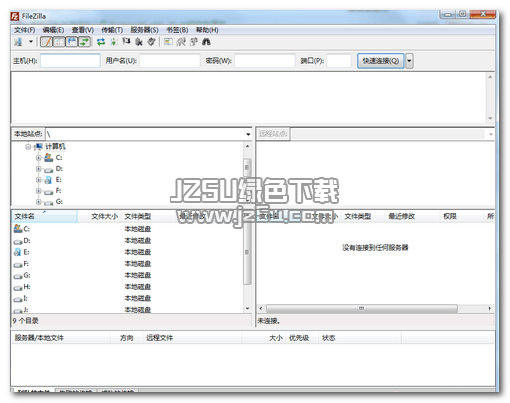Click the 端口(P) port input field
The height and width of the screenshot is (403, 510).
[x=339, y=61]
